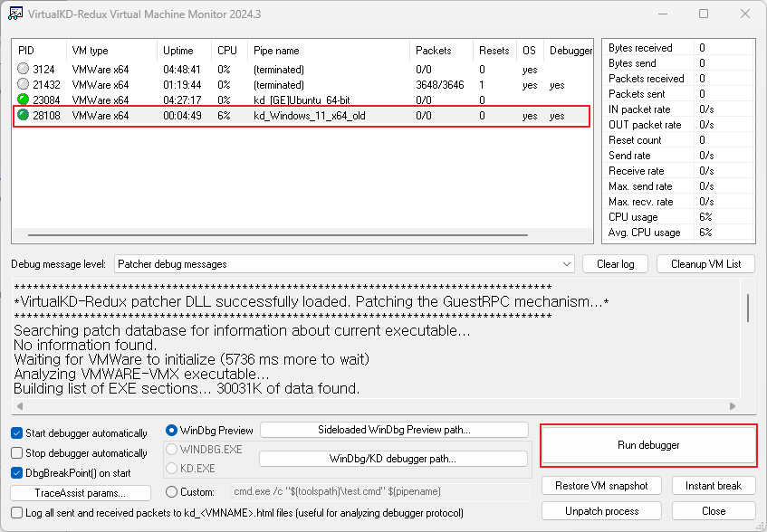Select row with pipe kd_Windows_11_x64_old
The height and width of the screenshot is (532, 767).
click(302, 117)
